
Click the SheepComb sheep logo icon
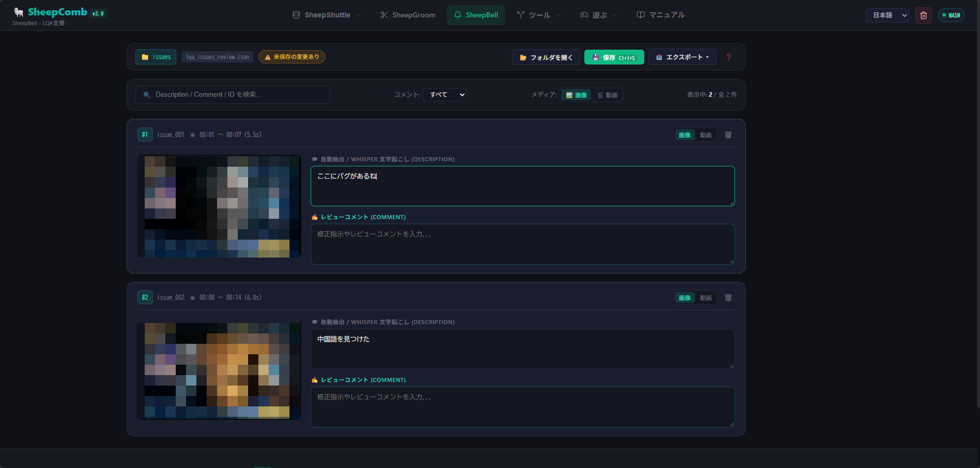pos(18,12)
